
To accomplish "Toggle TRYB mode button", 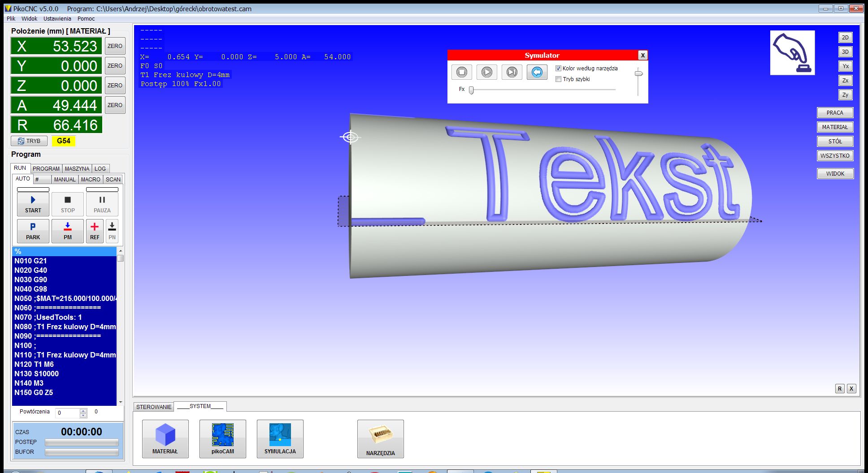I will [29, 141].
